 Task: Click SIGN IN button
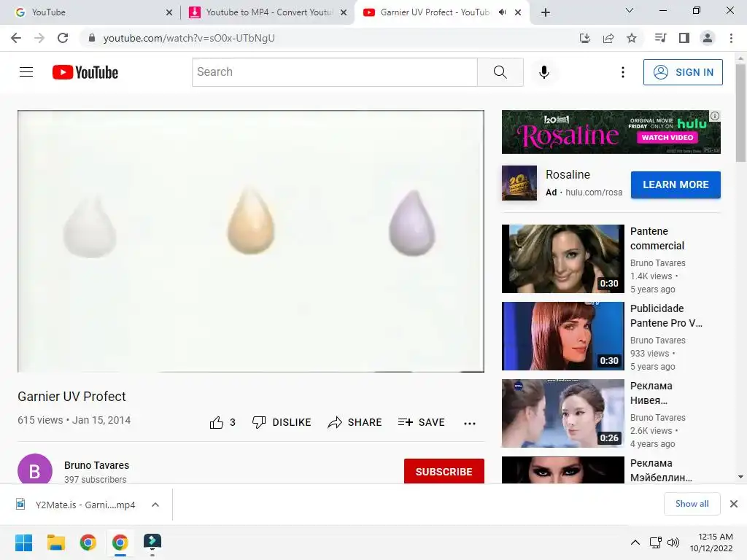[683, 72]
